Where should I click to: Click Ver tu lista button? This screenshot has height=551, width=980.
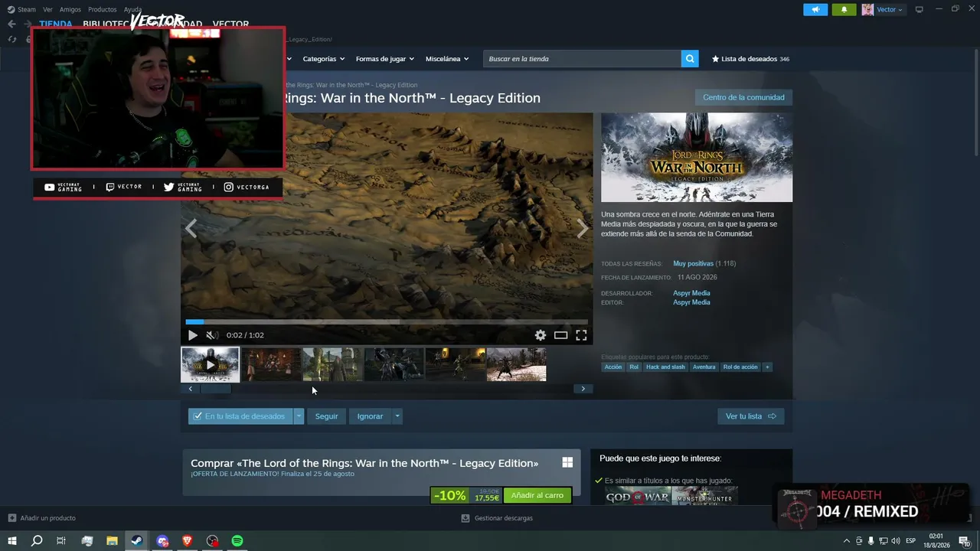pyautogui.click(x=751, y=416)
